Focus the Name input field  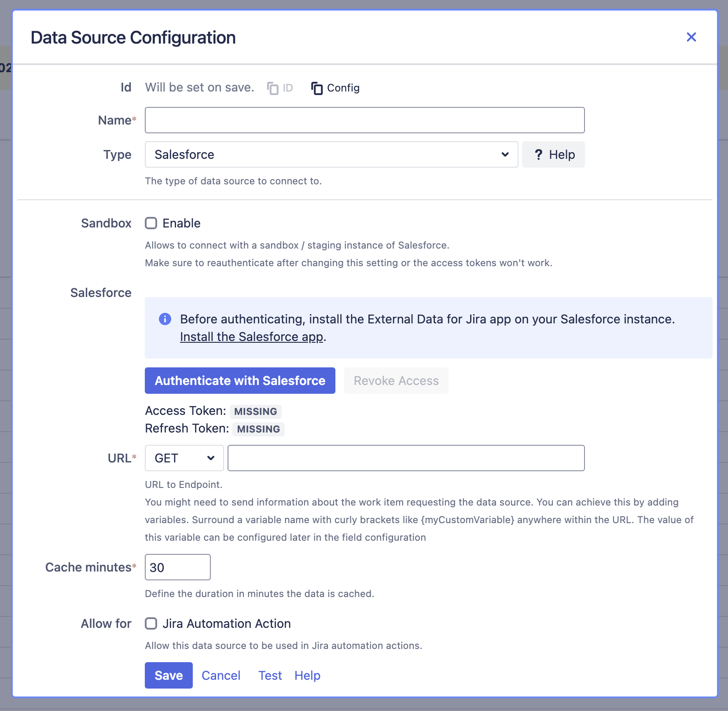point(364,120)
